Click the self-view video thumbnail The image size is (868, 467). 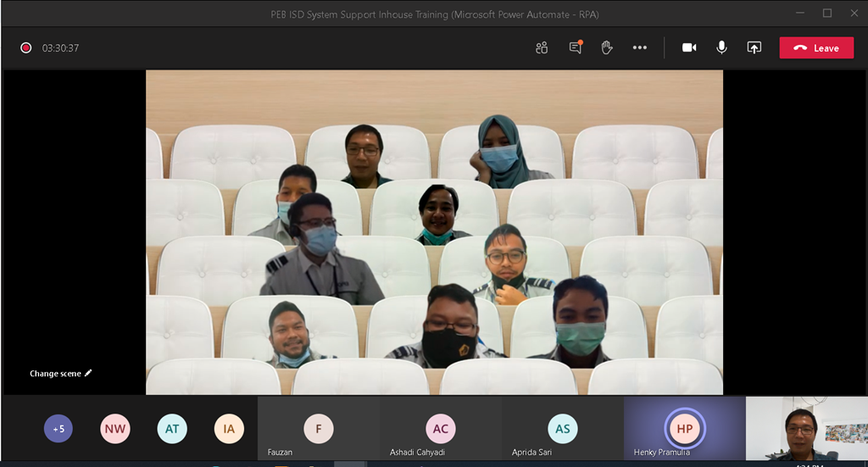coord(806,431)
